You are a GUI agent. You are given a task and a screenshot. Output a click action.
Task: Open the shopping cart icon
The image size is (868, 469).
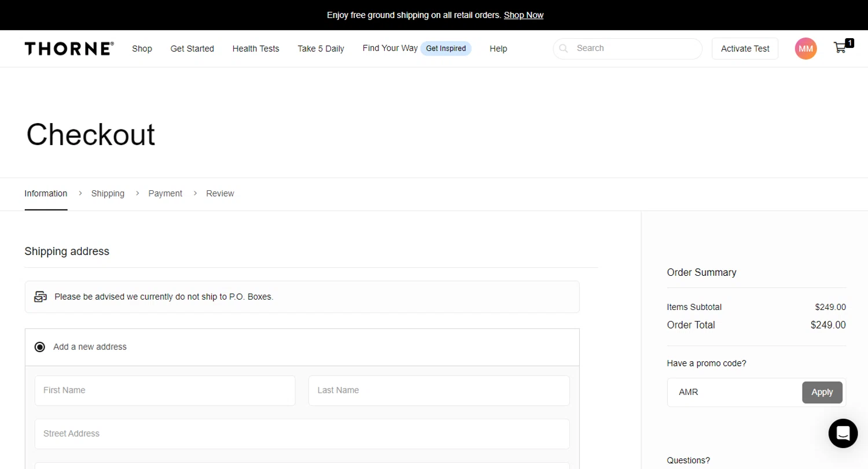point(840,48)
